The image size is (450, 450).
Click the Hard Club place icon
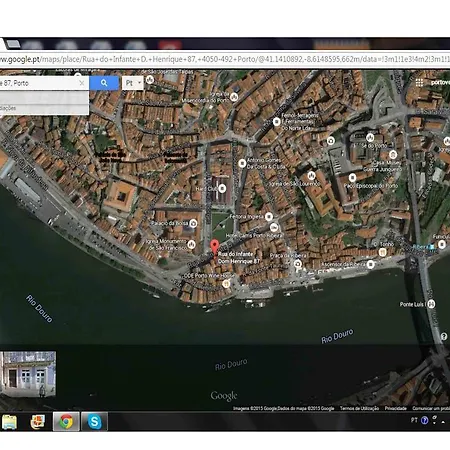click(222, 189)
